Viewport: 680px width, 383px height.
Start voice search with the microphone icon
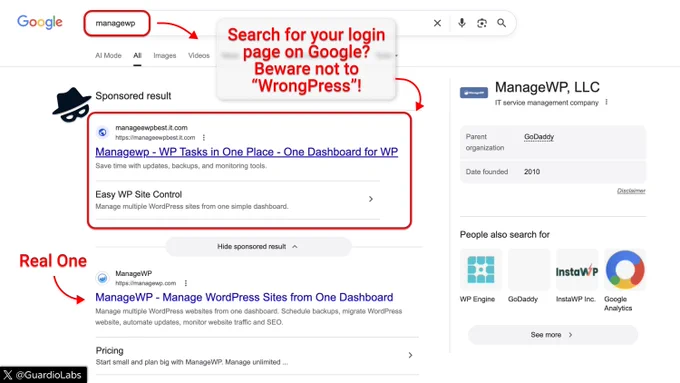462,23
